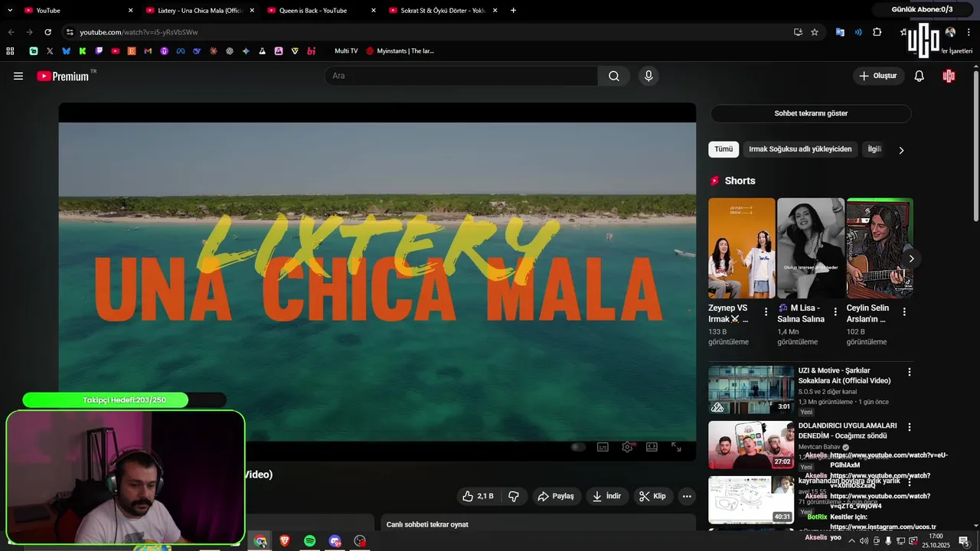The height and width of the screenshot is (551, 980).
Task: Click Sohbet tekrarını göster button
Action: (811, 113)
